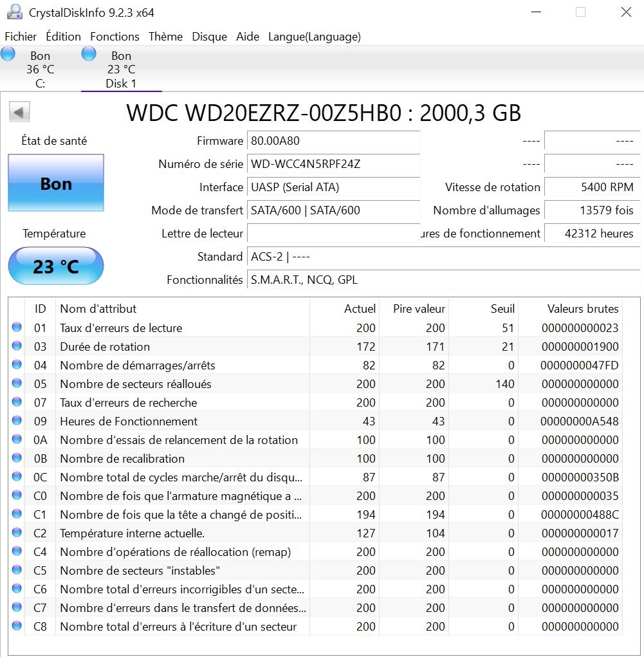The width and height of the screenshot is (644, 657).
Task: Click status orb of attribute 01 row
Action: coord(17,327)
